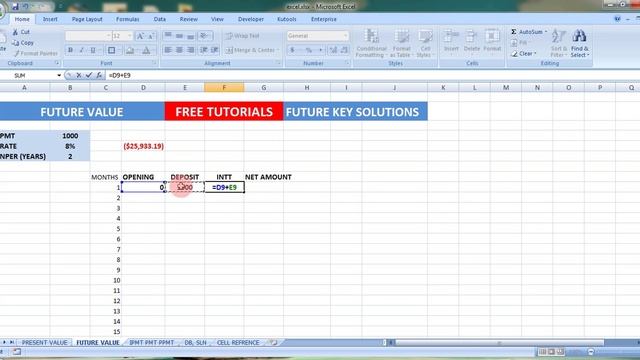Click Merge & Center button
Screen dimensions: 640x360
250,50
